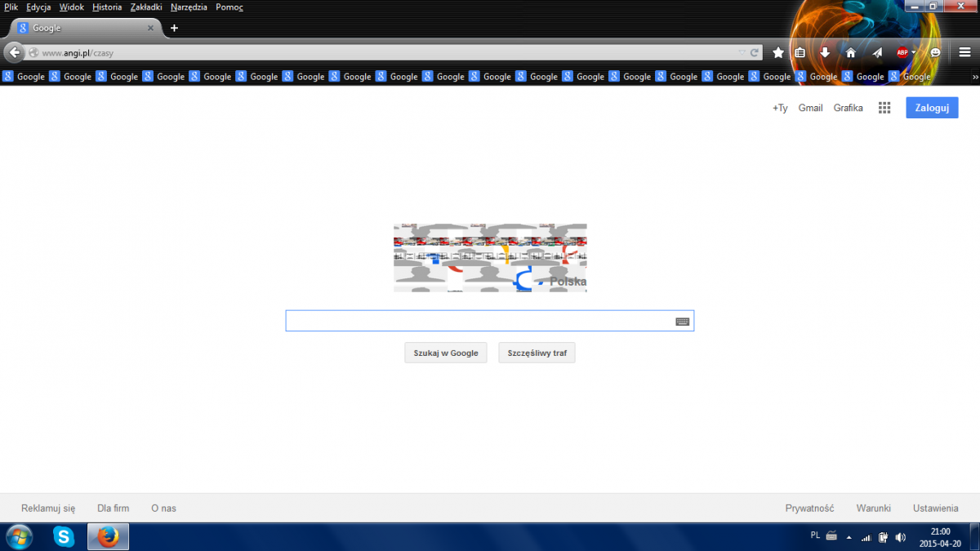Show bookmarks list icon in toolbar
This screenshot has width=980, height=551.
tap(800, 52)
